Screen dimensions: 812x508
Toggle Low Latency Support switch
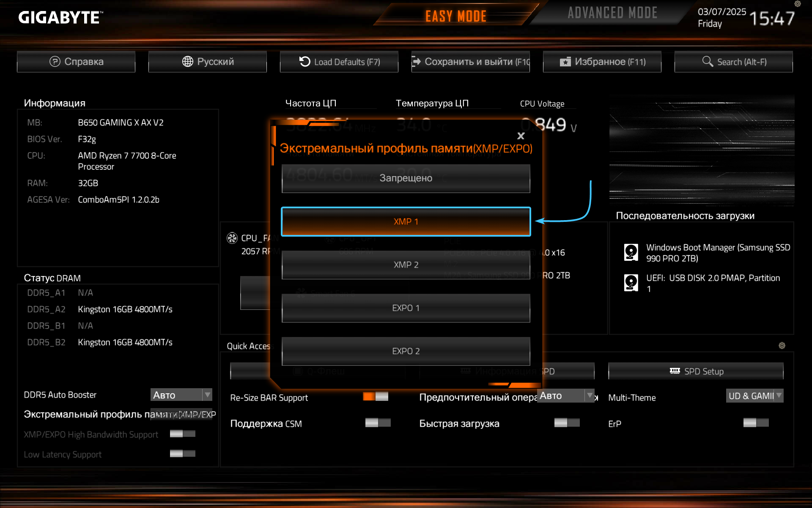pyautogui.click(x=183, y=454)
